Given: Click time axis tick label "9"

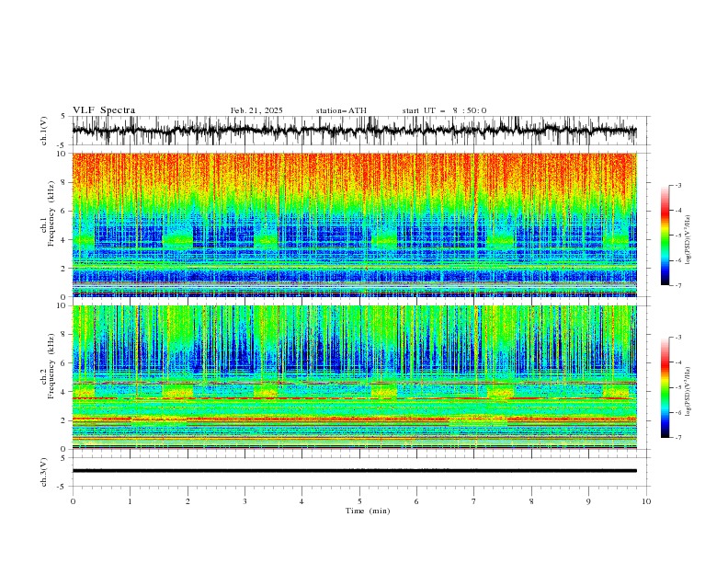Looking at the screenshot, I should point(588,501).
